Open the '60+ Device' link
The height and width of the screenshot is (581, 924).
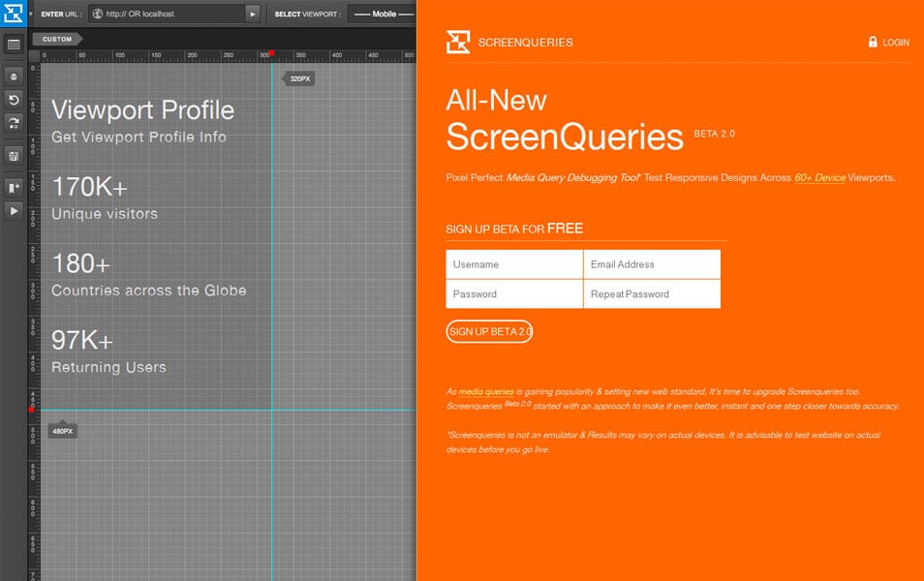pos(819,177)
